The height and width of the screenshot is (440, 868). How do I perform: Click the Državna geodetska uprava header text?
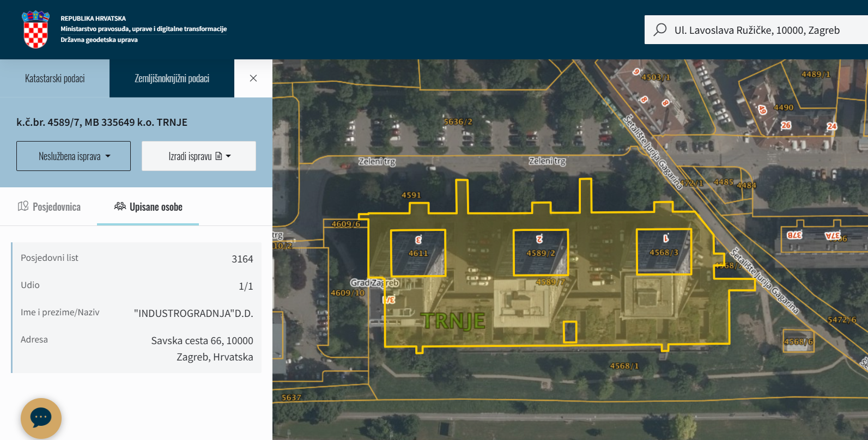(99, 40)
